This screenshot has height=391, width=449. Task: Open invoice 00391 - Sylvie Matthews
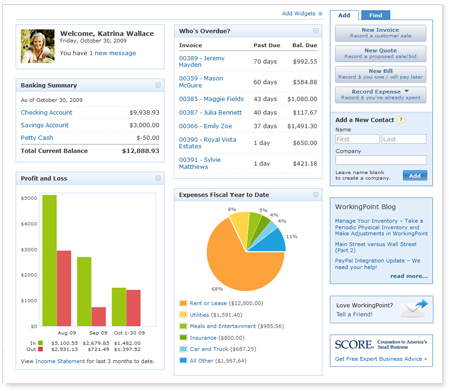tap(200, 163)
